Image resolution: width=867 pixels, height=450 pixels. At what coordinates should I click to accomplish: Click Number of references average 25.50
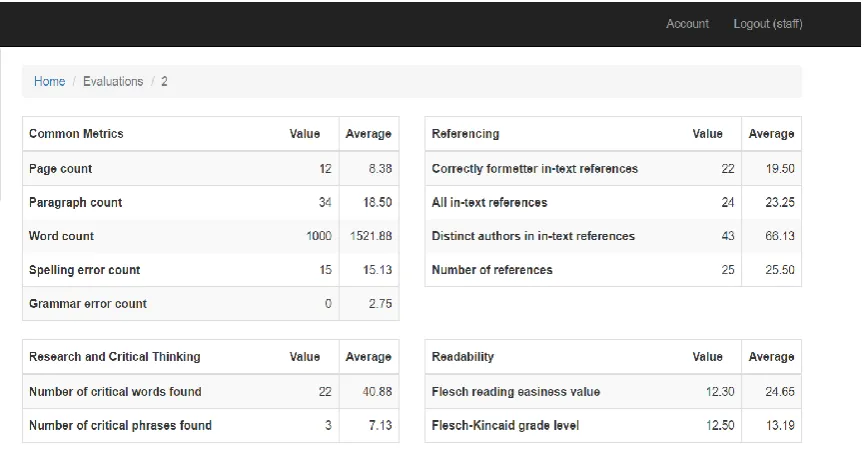[x=780, y=270]
